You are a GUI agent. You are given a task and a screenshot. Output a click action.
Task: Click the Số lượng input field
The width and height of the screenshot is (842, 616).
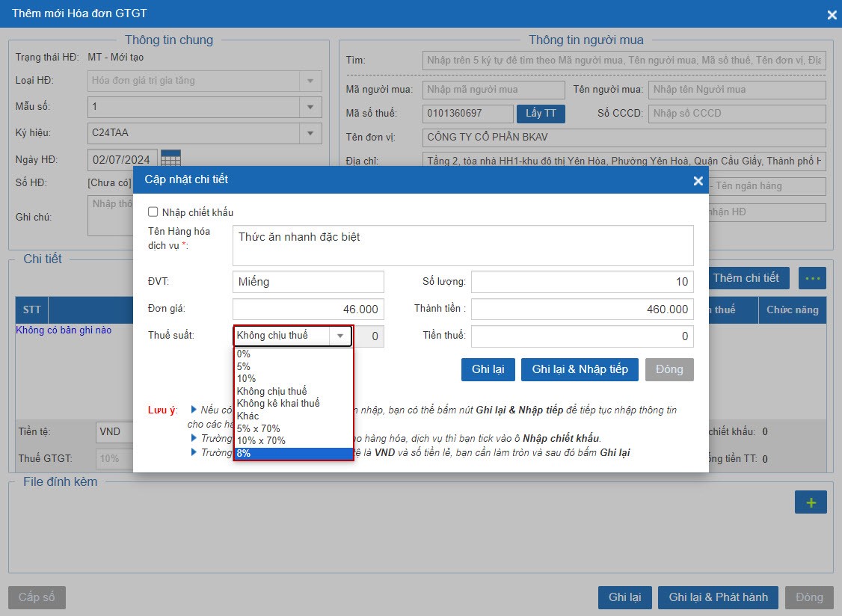581,282
